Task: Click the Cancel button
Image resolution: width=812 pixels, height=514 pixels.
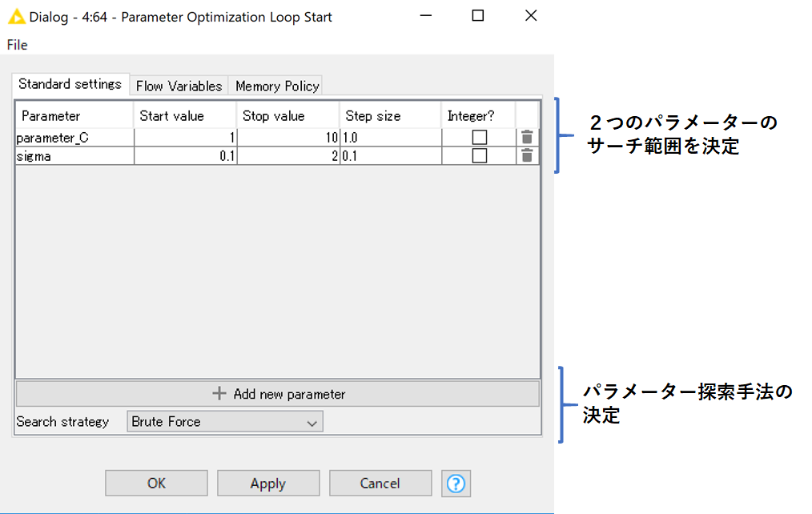Action: pyautogui.click(x=380, y=483)
